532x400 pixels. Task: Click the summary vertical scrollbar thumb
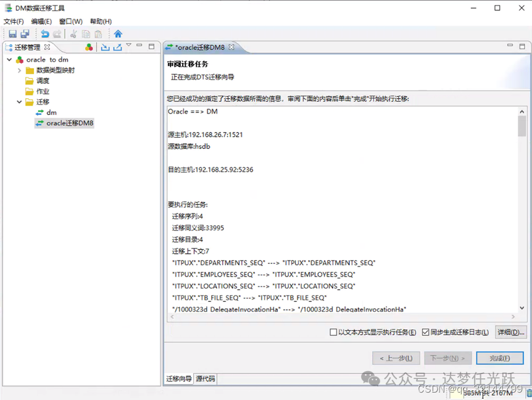(x=522, y=126)
